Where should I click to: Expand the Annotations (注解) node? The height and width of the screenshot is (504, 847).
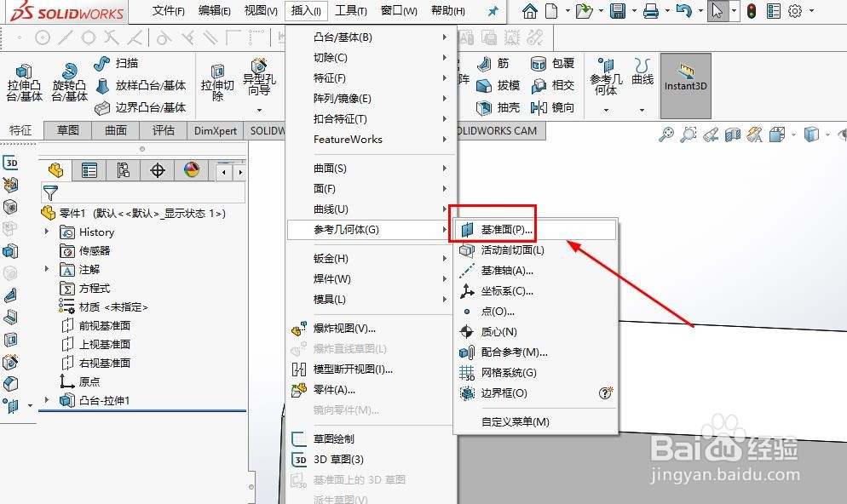tap(47, 268)
